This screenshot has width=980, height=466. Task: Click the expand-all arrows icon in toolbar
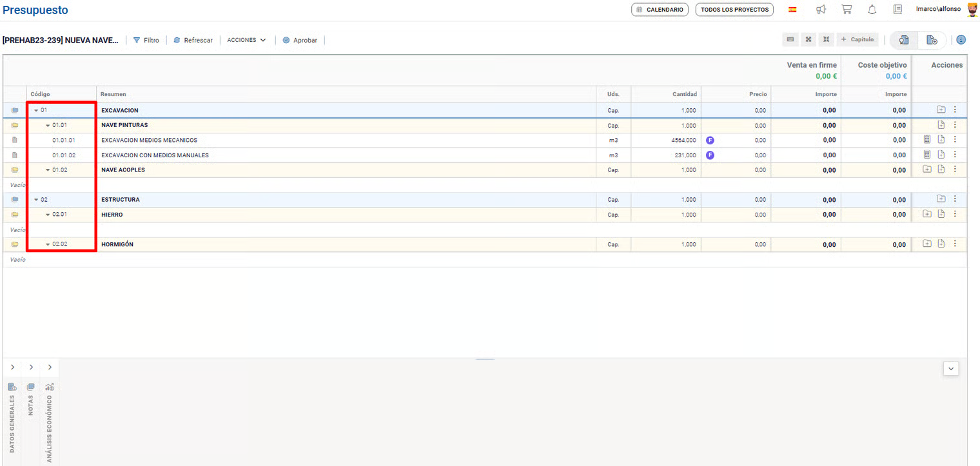pos(808,40)
